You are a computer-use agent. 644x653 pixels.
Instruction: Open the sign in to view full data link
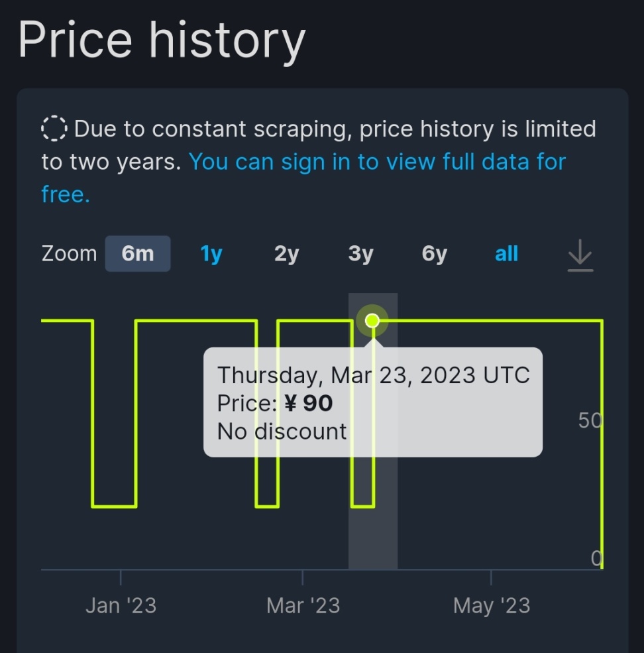(377, 162)
